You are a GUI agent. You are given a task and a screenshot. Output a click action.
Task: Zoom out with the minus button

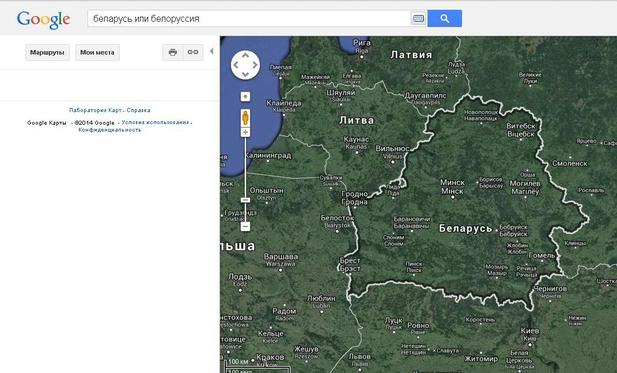click(245, 226)
